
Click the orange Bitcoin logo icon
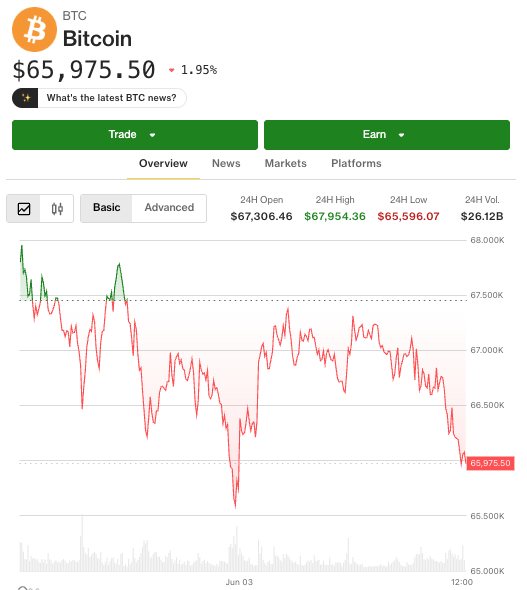click(34, 29)
